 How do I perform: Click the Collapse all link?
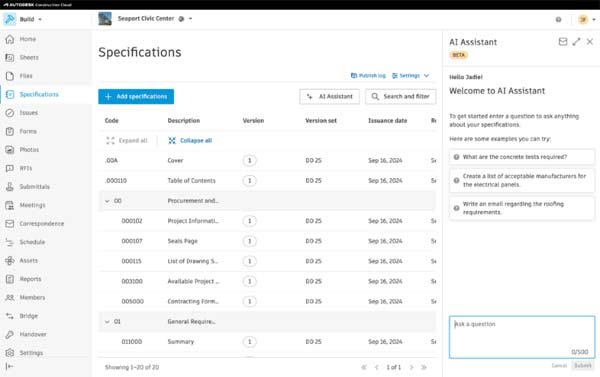190,140
